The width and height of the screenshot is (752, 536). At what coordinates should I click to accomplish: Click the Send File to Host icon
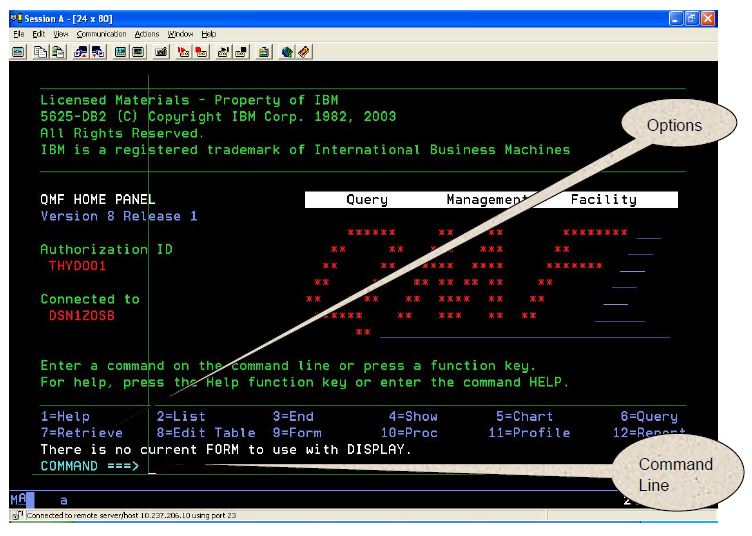(x=81, y=52)
